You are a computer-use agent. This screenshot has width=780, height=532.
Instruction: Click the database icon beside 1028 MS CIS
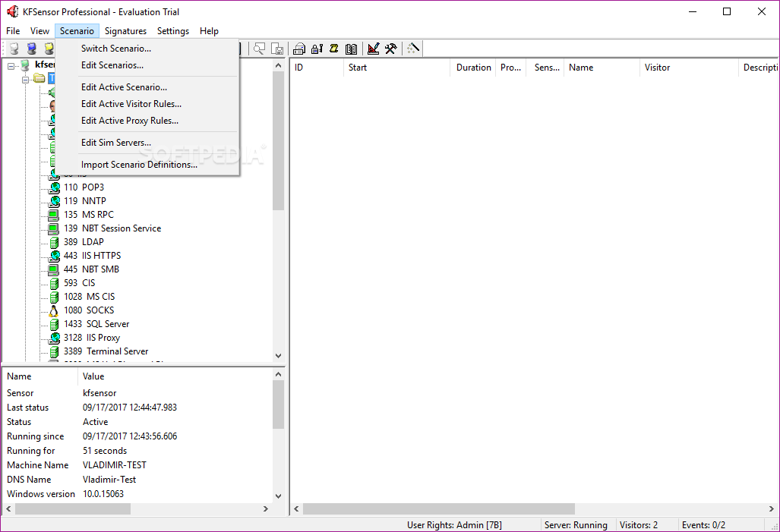[54, 297]
